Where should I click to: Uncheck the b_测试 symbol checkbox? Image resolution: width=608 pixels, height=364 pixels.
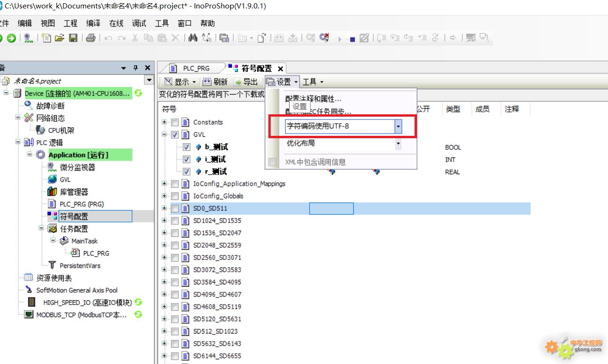pyautogui.click(x=186, y=147)
